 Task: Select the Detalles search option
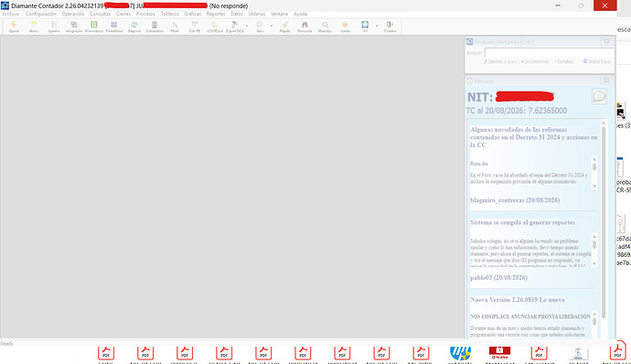tap(563, 61)
